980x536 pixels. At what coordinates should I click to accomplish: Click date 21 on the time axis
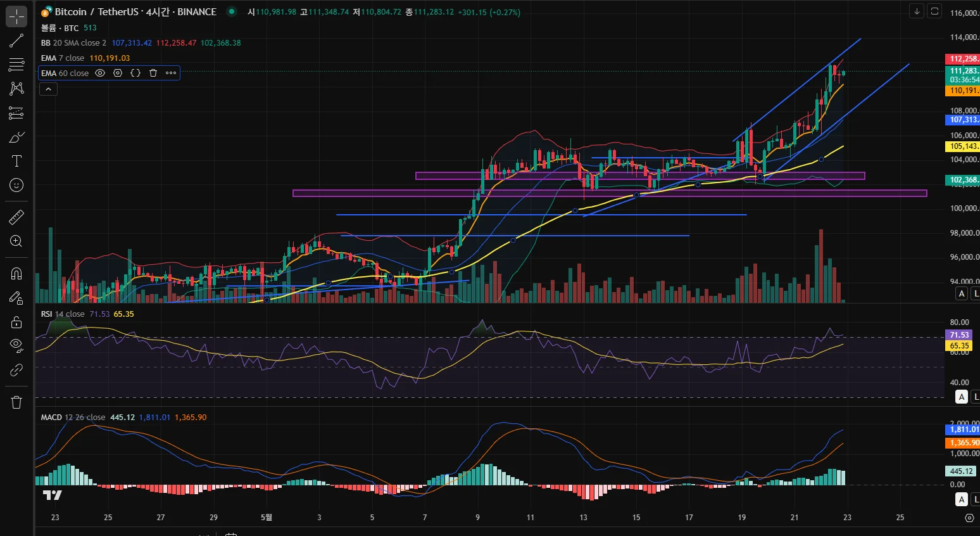795,518
